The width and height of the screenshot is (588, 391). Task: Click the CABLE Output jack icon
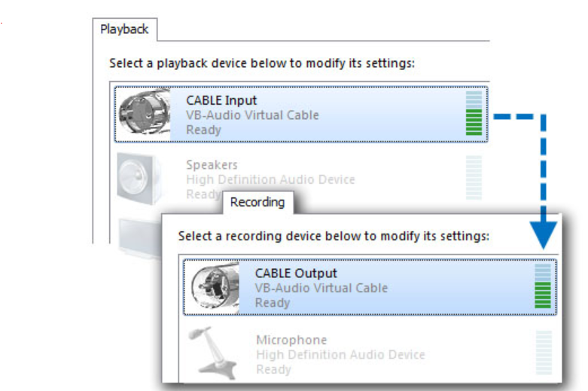215,287
